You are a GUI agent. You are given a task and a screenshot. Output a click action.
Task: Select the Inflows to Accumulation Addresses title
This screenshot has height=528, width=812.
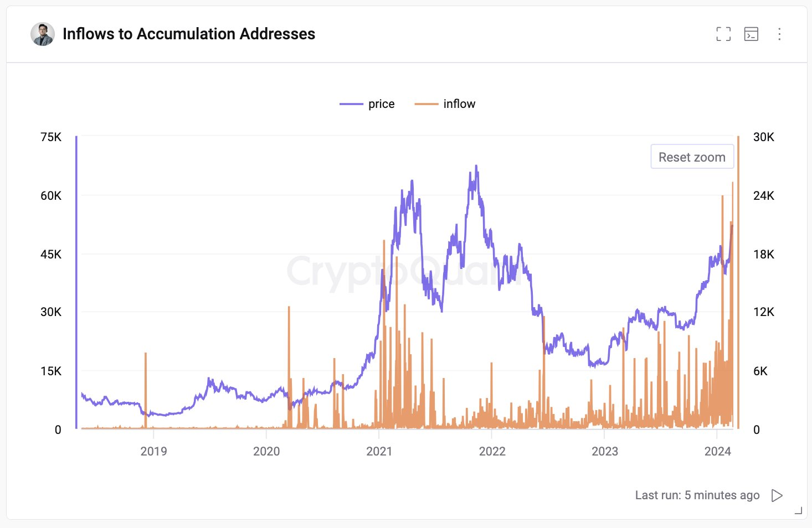point(189,34)
